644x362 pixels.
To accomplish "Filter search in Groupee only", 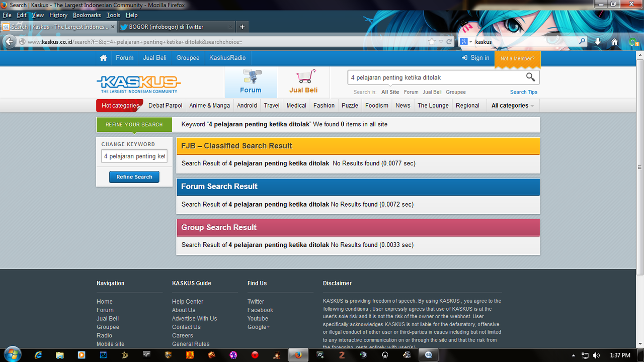I will click(456, 92).
